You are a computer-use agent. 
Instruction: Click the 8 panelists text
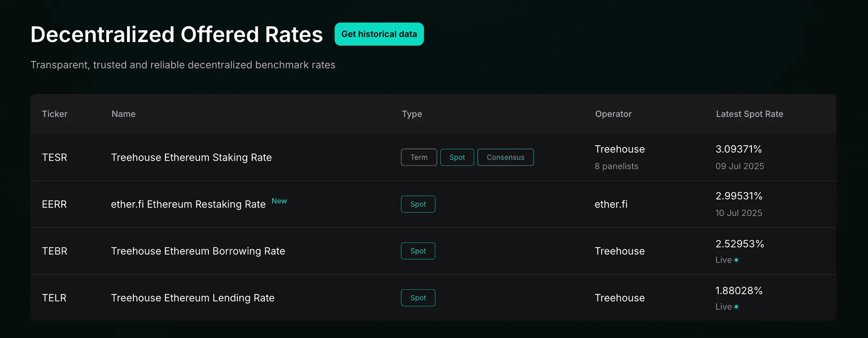(616, 166)
